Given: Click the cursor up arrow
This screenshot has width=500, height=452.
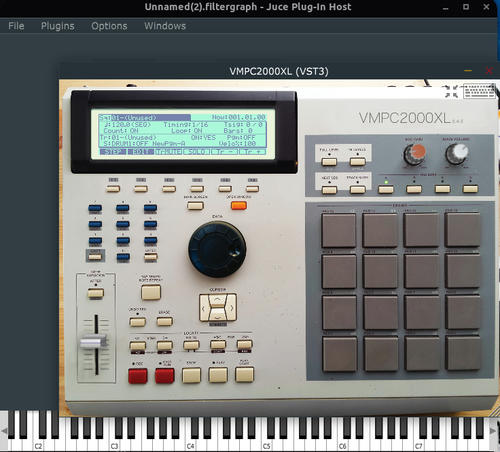Looking at the screenshot, I should tap(217, 299).
